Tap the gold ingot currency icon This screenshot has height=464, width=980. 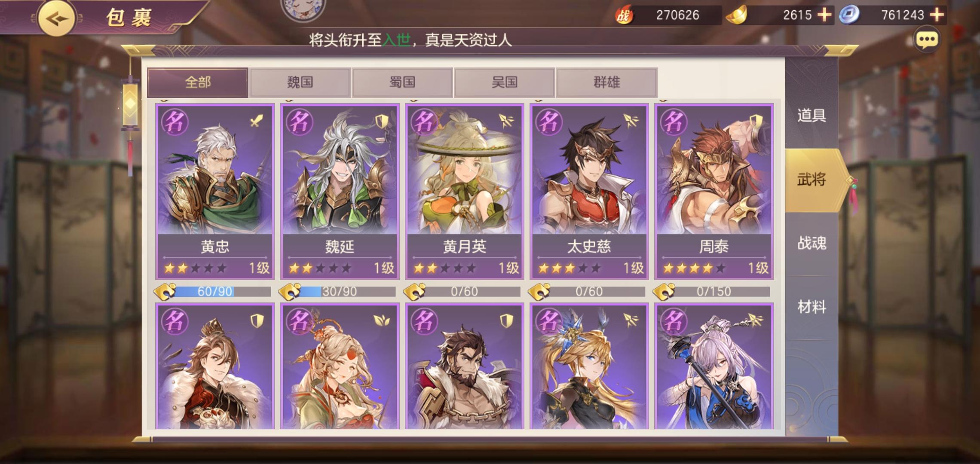point(737,15)
